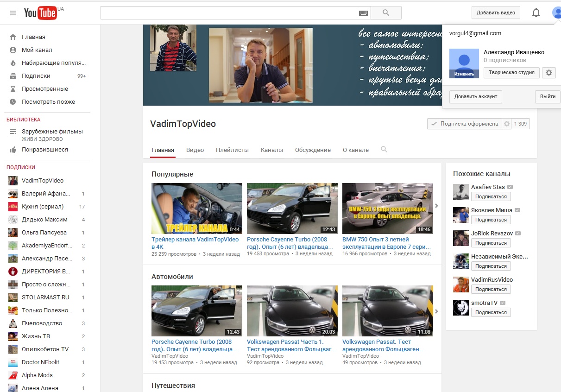Play the 20:03 Volkswagen Passat thumbnail
561x392 pixels.
[x=292, y=311]
